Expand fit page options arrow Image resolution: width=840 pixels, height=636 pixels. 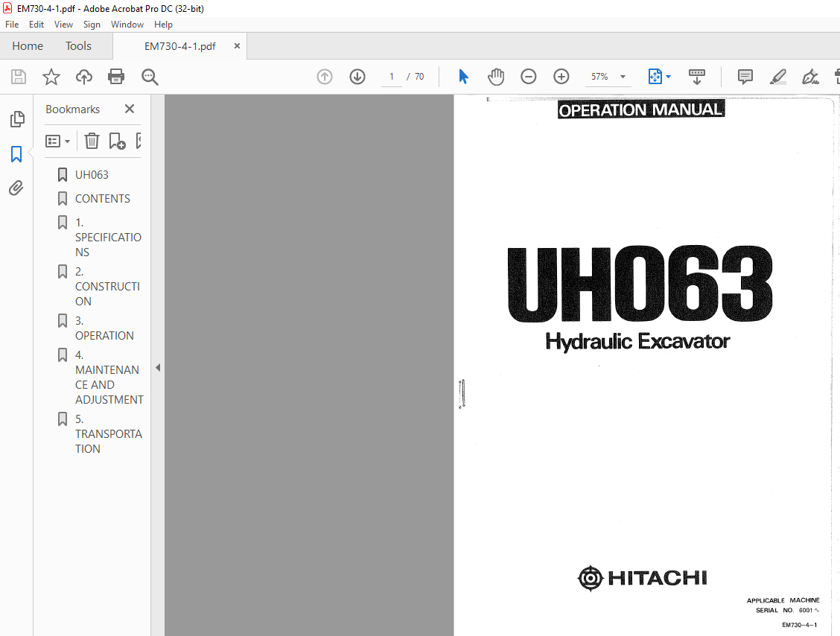tap(669, 77)
